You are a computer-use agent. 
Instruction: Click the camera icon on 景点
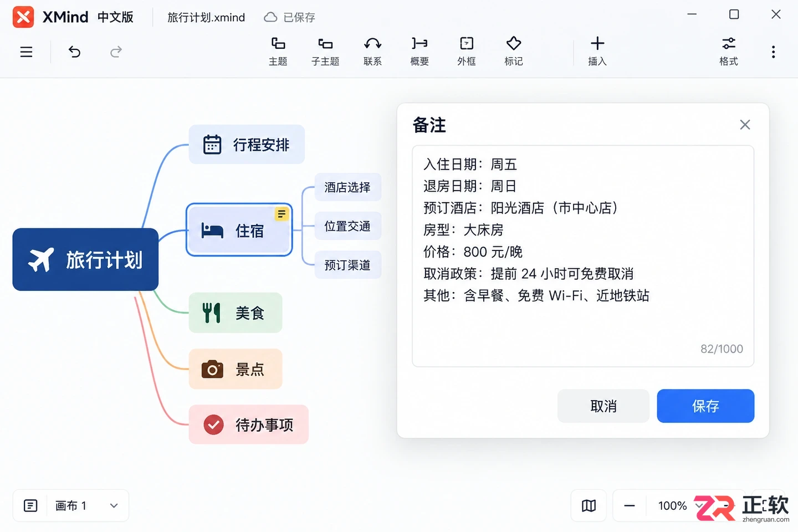212,369
